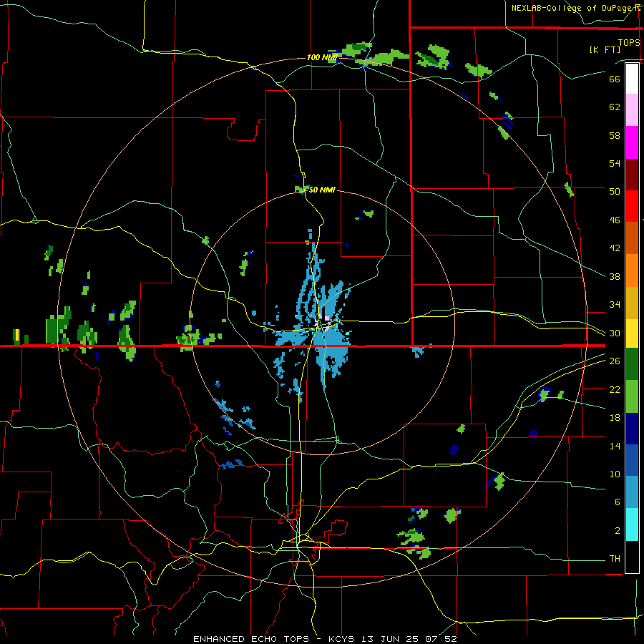Click the 34 legend value

tap(615, 305)
